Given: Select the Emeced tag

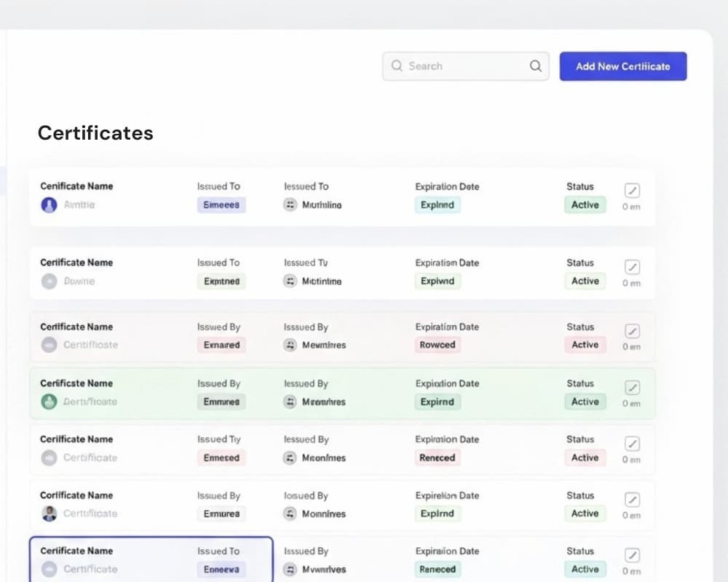Looking at the screenshot, I should tap(221, 458).
